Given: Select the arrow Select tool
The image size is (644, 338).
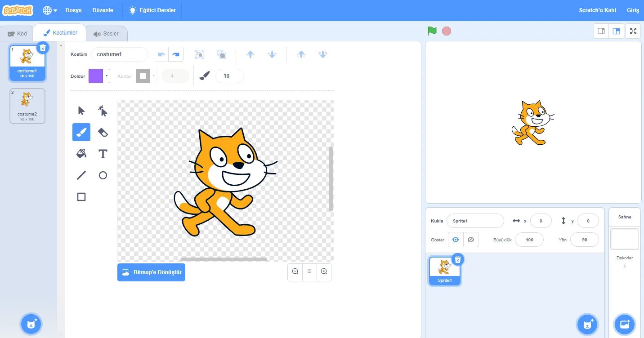Looking at the screenshot, I should pyautogui.click(x=81, y=111).
